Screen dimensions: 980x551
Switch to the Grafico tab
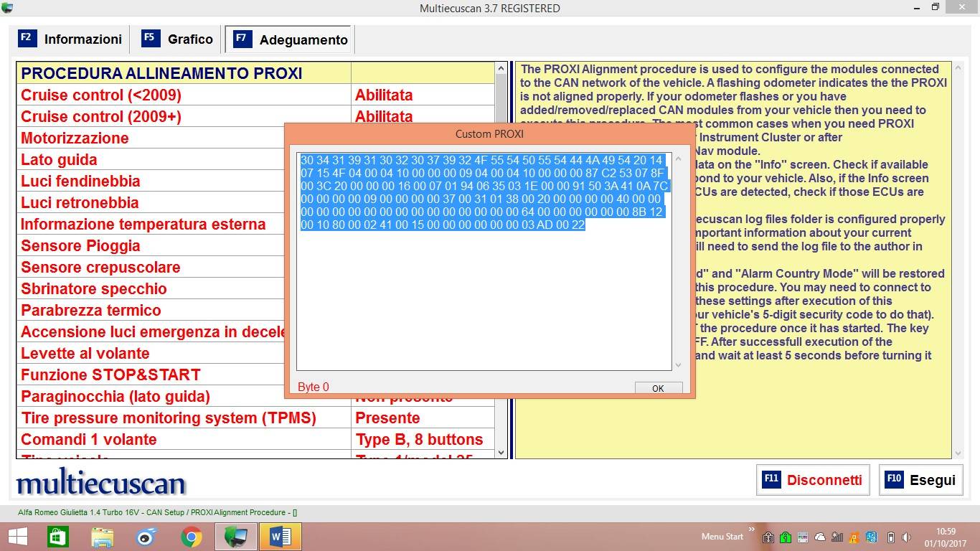click(178, 39)
